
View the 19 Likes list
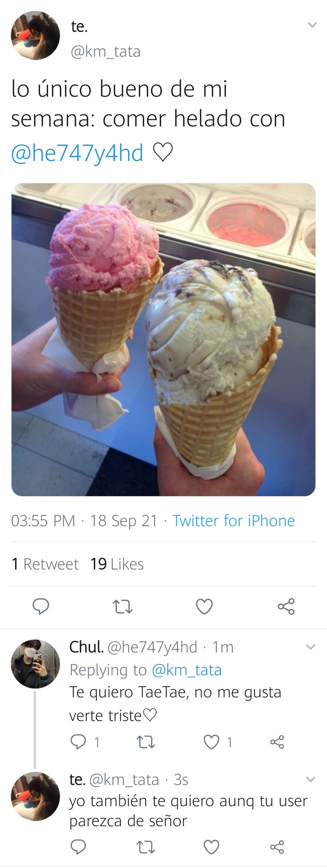(x=117, y=564)
